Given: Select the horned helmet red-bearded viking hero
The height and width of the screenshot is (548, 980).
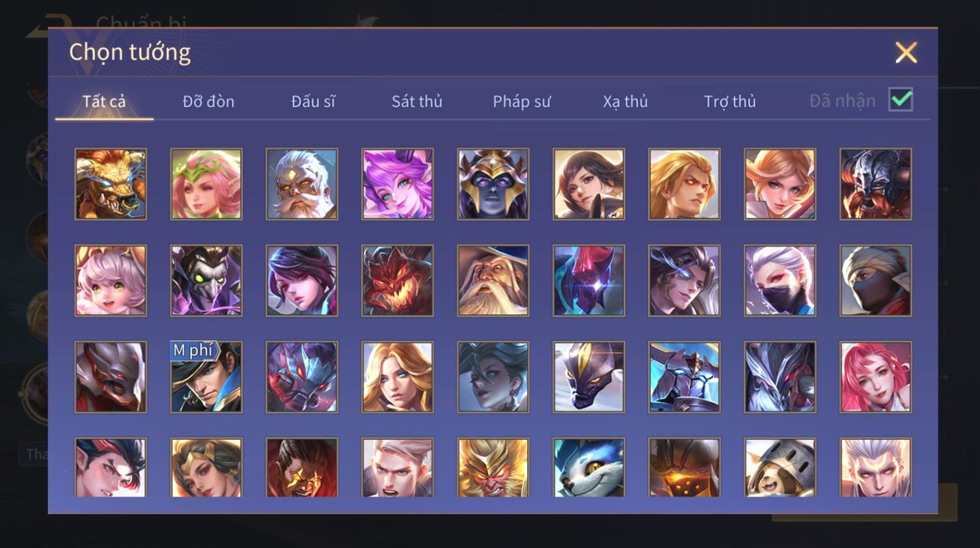Looking at the screenshot, I should [x=876, y=184].
